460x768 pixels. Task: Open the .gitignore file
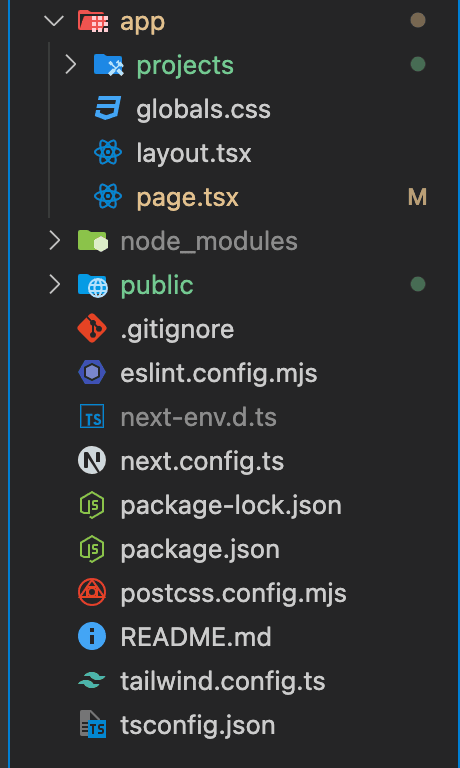[x=177, y=329]
